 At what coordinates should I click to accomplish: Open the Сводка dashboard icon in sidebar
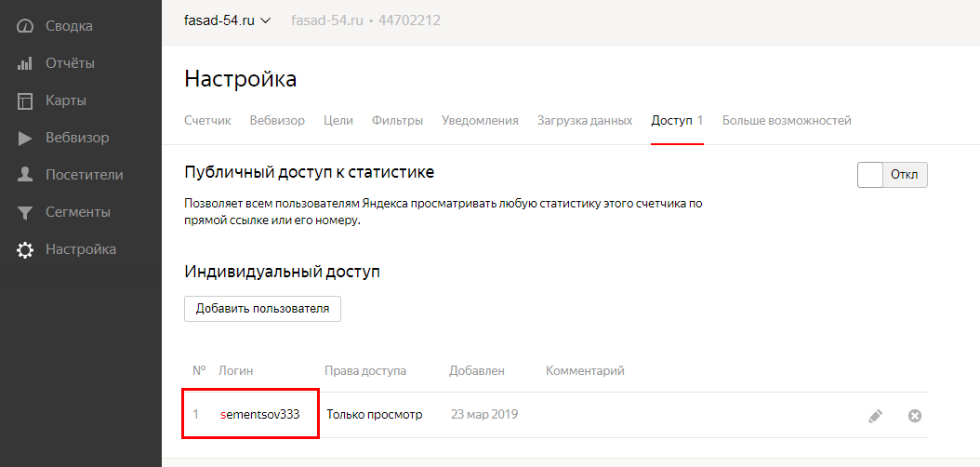point(24,26)
